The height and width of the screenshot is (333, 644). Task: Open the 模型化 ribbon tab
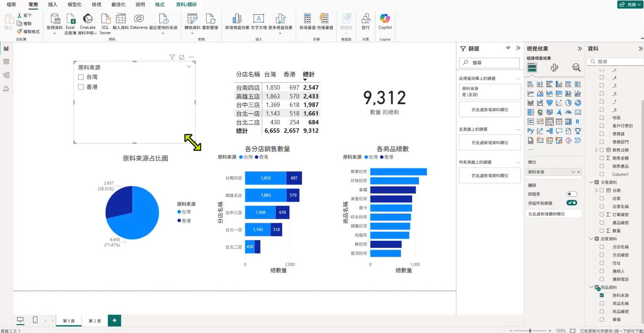click(75, 5)
